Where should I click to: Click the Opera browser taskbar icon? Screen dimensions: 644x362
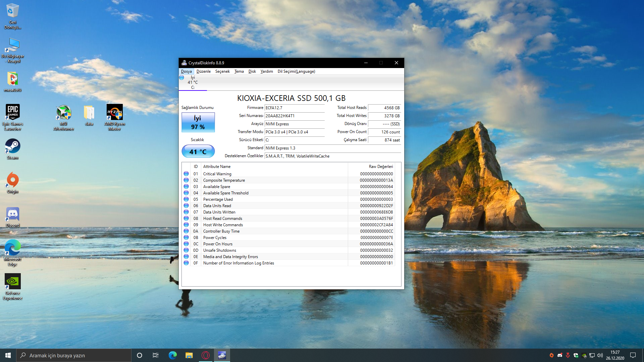[x=206, y=355]
